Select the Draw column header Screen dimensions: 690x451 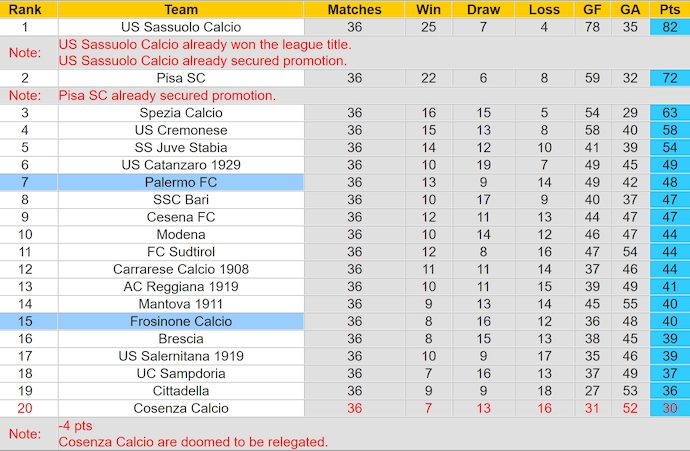pyautogui.click(x=484, y=9)
